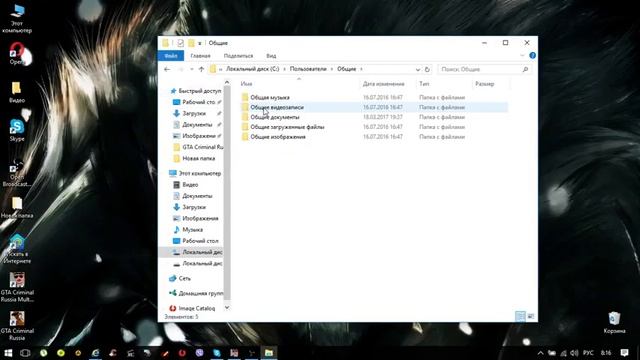Open 'Загрузки' under Quick Access
This screenshot has width=640, height=360.
[x=194, y=113]
